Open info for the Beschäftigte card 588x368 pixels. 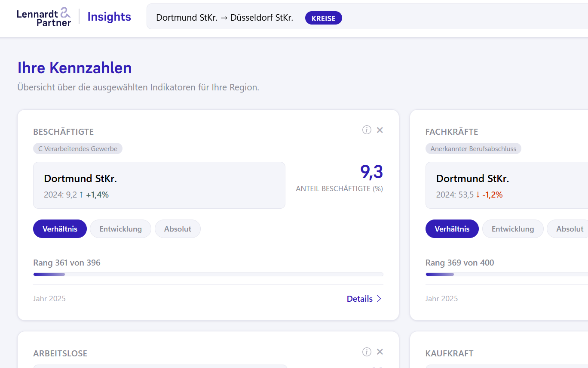pyautogui.click(x=367, y=130)
